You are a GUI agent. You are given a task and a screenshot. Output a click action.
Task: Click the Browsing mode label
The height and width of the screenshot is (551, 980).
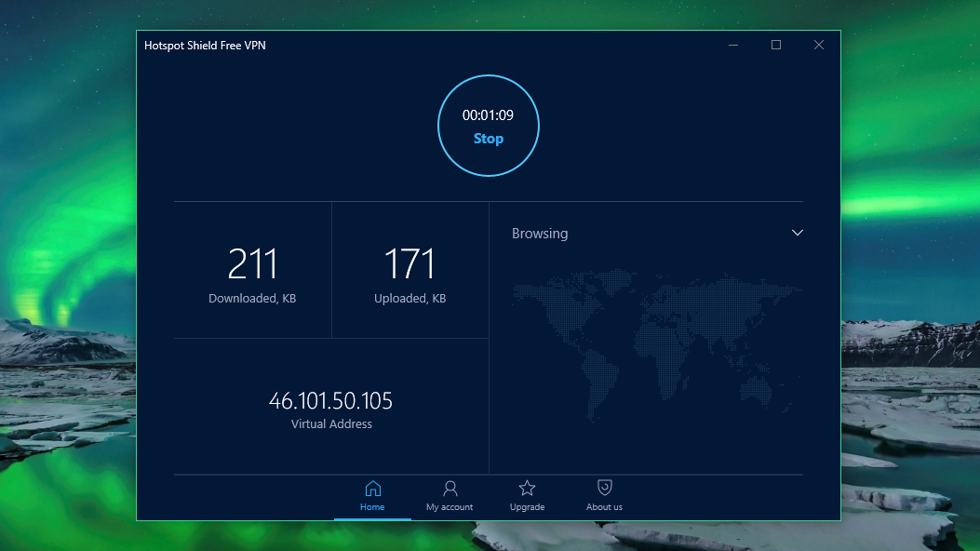[x=540, y=234]
